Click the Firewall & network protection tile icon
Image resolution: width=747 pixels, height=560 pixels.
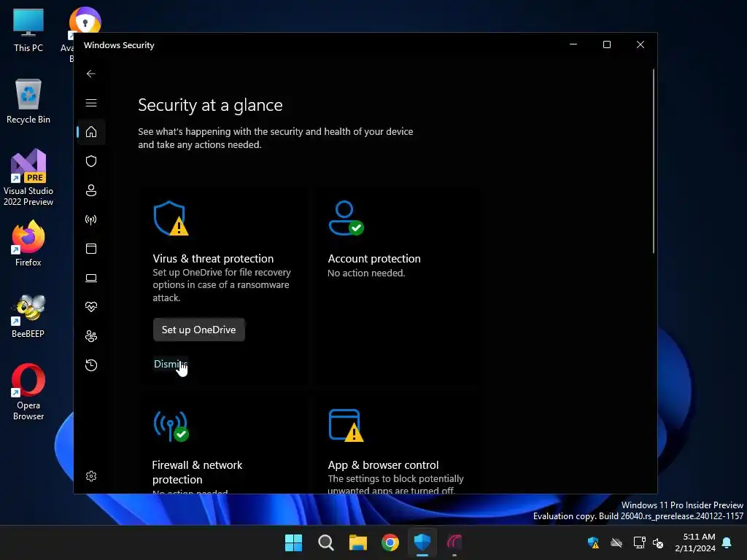[x=171, y=426]
